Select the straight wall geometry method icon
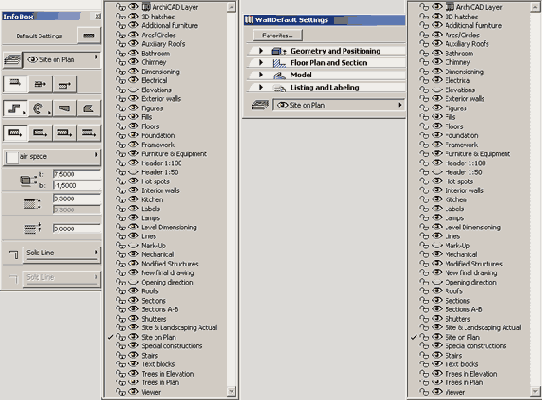 point(15,108)
